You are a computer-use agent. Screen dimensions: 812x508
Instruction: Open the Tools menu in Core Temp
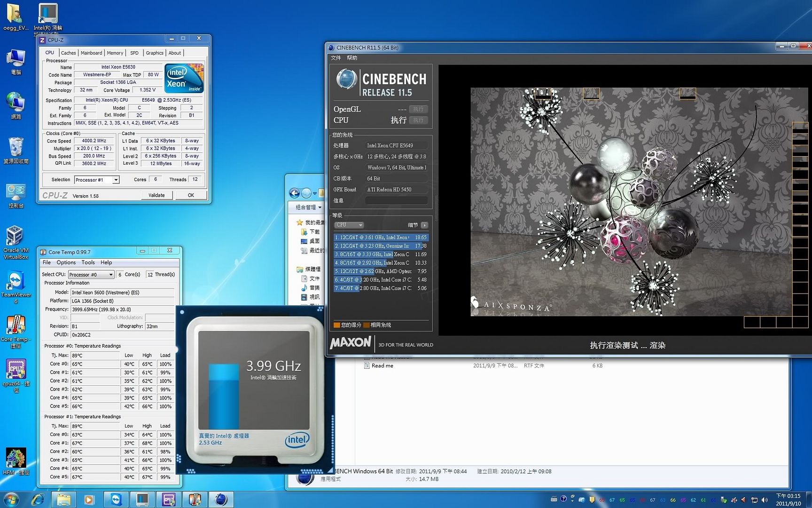pos(88,262)
